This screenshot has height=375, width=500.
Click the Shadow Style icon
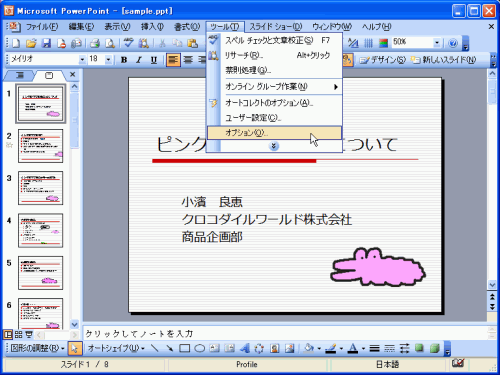click(419, 348)
